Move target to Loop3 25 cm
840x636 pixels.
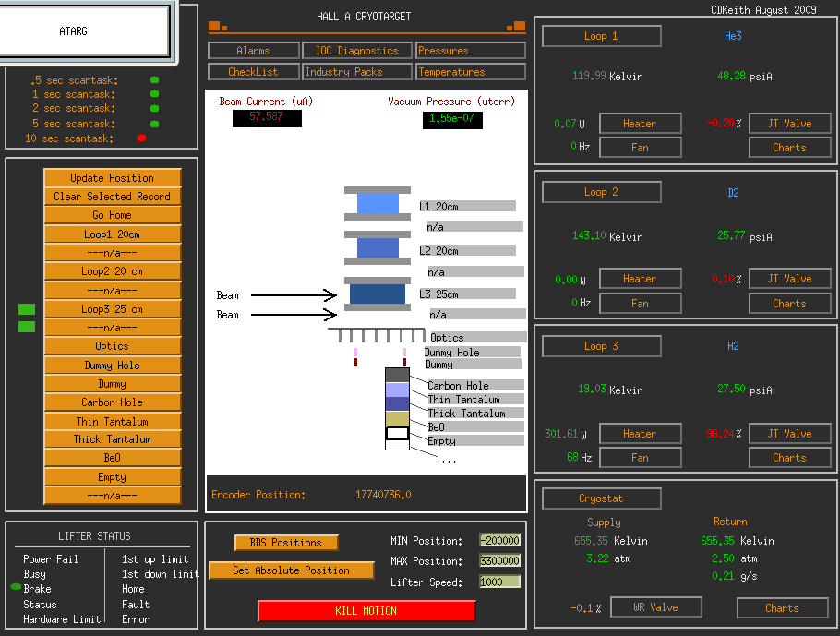(113, 309)
